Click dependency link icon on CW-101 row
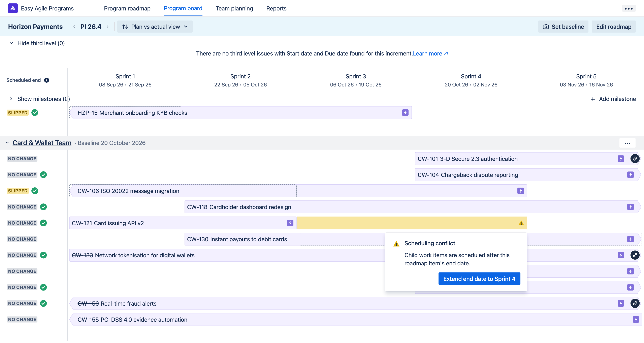This screenshot has height=343, width=644. click(x=635, y=159)
